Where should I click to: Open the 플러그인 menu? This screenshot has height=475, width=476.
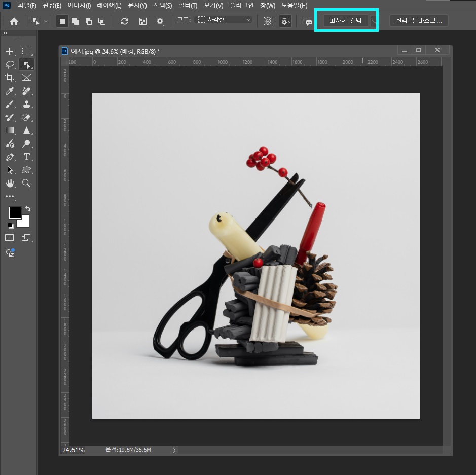(x=241, y=6)
